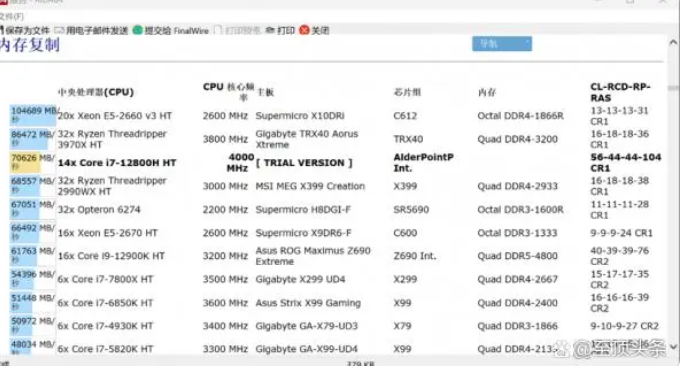
Task: Click the 芯片组 chipset column header
Action: [x=407, y=92]
